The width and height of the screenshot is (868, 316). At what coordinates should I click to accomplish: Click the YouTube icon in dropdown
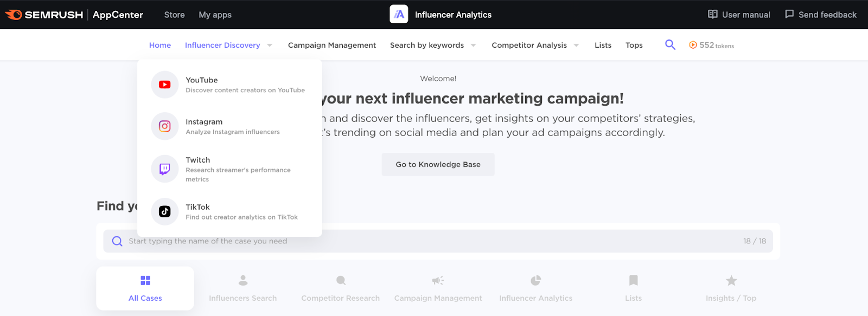[x=164, y=85]
